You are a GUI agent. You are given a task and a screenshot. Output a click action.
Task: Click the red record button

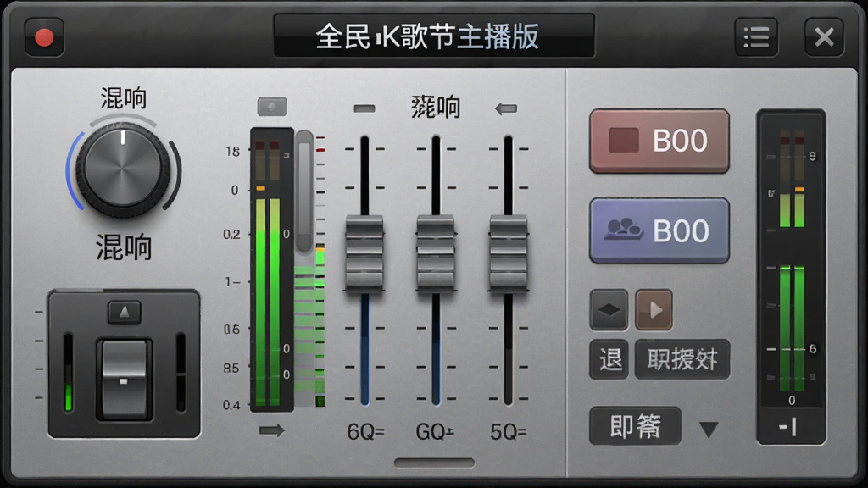44,37
